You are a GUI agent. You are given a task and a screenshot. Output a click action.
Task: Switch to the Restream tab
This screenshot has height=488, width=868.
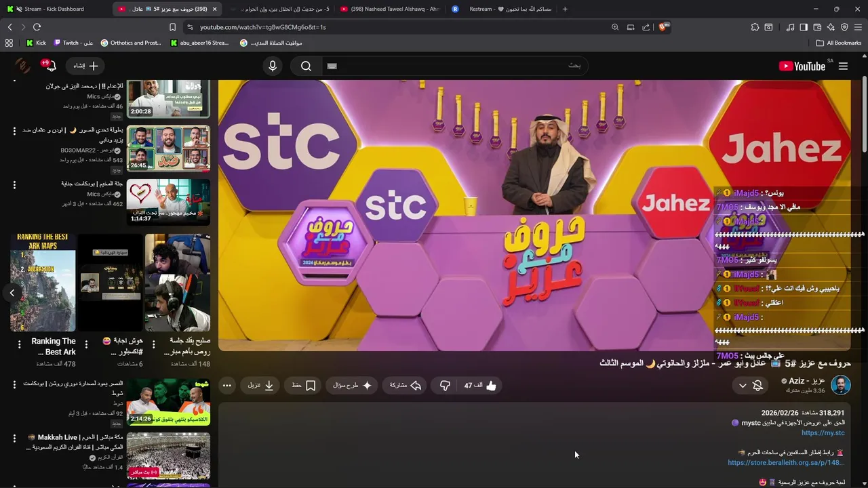click(x=502, y=9)
